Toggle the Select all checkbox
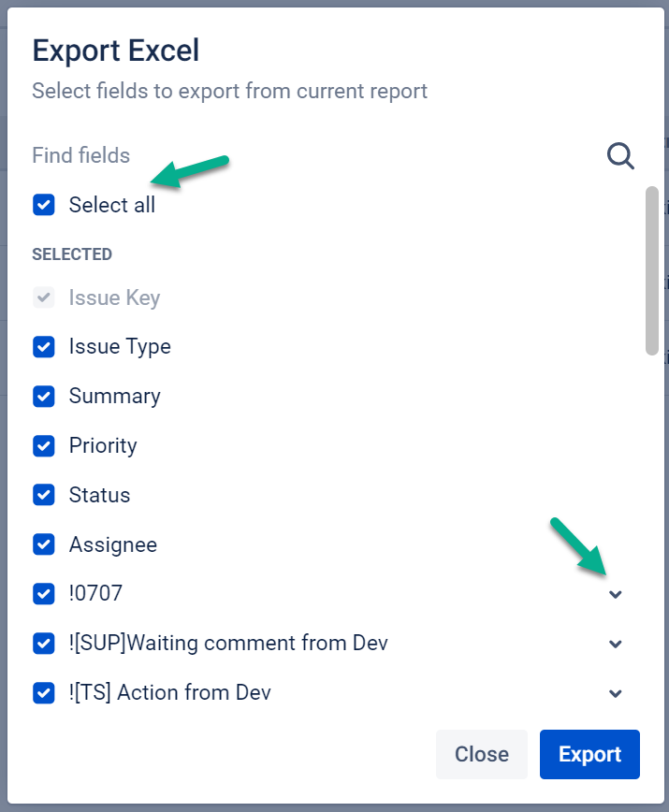The image size is (669, 812). pyautogui.click(x=44, y=205)
